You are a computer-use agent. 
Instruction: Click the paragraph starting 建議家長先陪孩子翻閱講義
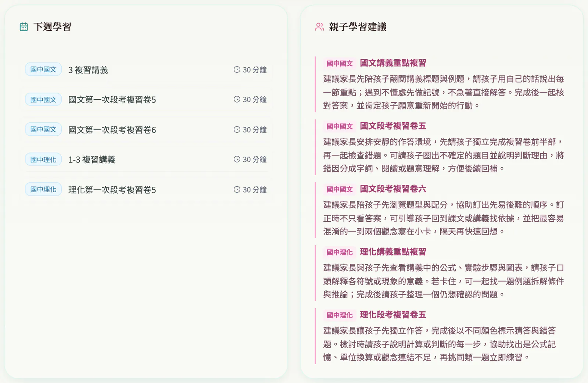click(x=444, y=92)
